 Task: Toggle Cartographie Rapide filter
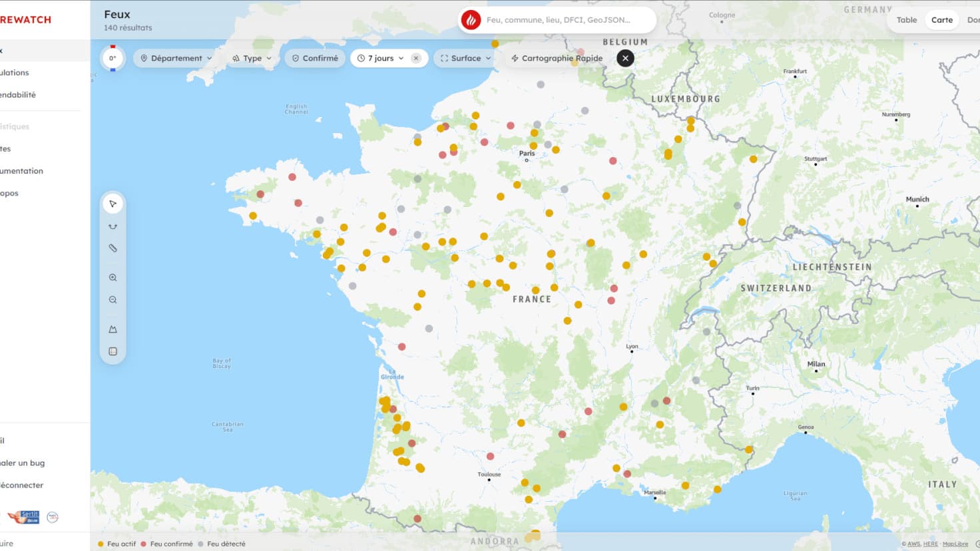[x=557, y=58]
